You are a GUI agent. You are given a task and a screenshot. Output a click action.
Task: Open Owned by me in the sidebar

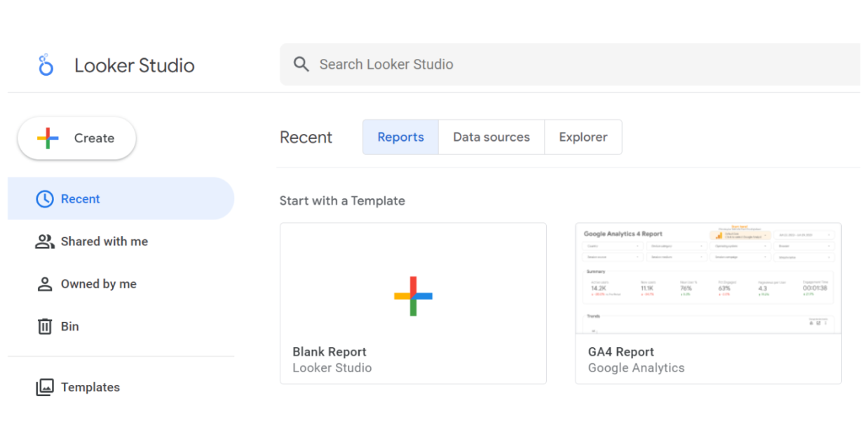click(121, 284)
